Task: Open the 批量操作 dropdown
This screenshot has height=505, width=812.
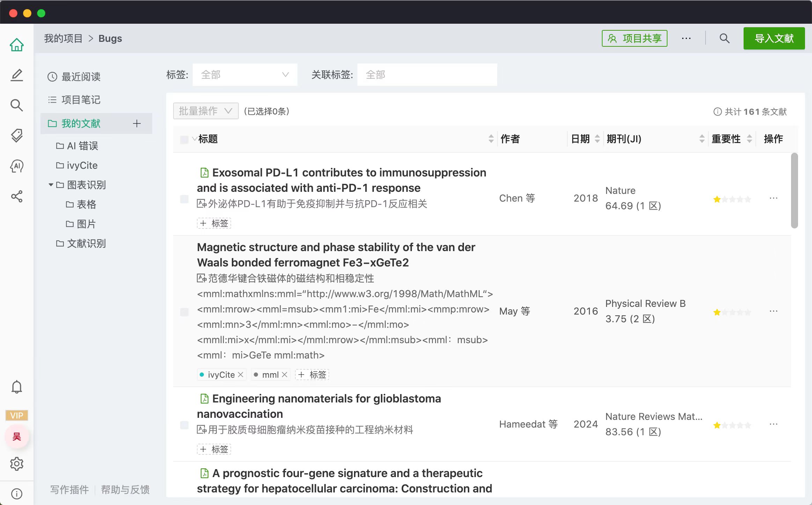Action: coord(206,111)
